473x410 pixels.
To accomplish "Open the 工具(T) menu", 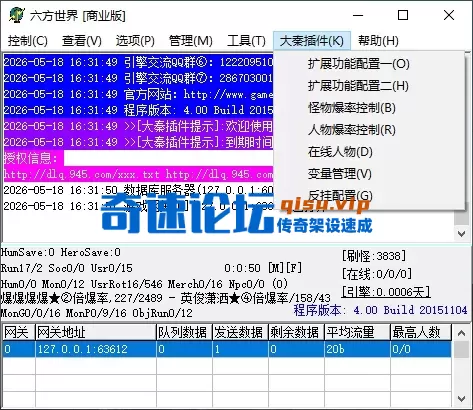I will pyautogui.click(x=246, y=41).
